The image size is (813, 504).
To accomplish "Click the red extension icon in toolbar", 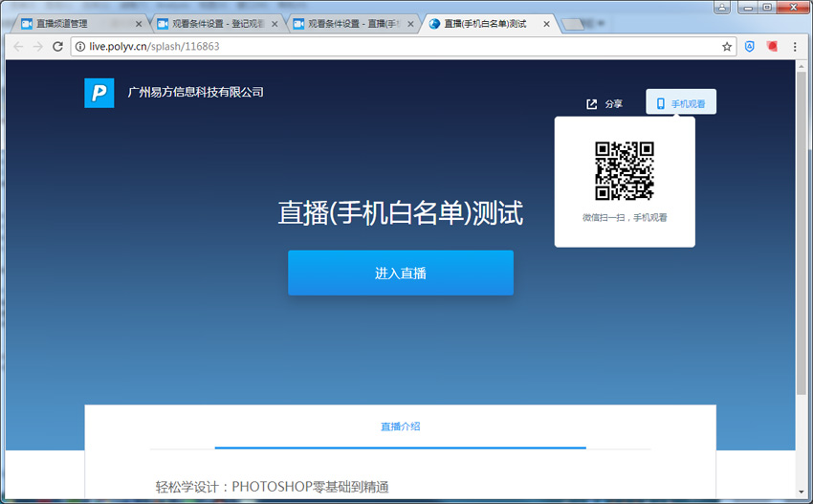I will click(774, 46).
